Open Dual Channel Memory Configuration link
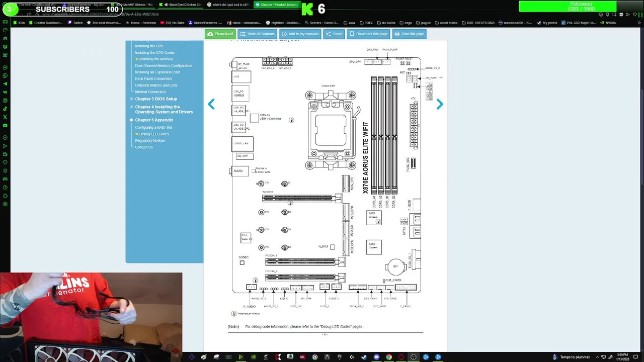The image size is (644, 362). (164, 65)
